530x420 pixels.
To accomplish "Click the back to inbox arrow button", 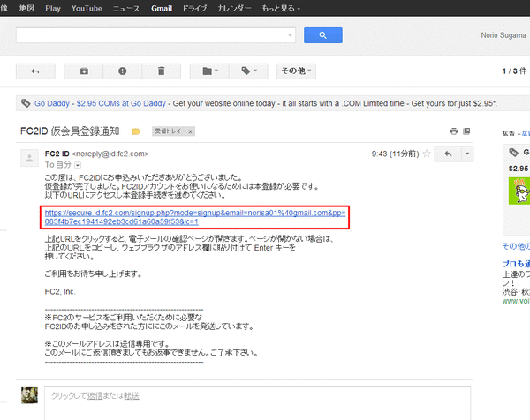I will [x=35, y=71].
